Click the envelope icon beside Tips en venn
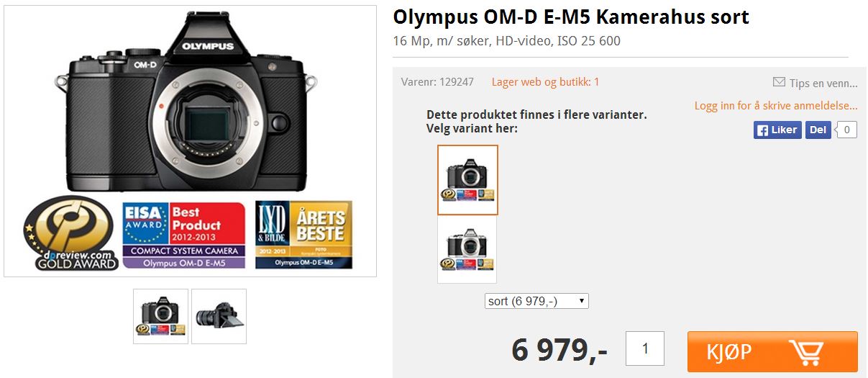Viewport: 868px width, 378px height. pos(778,82)
